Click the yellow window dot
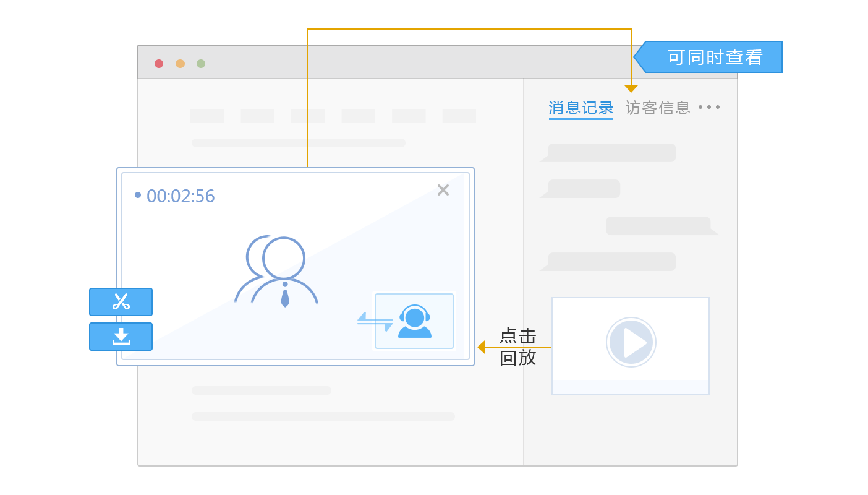Image resolution: width=868 pixels, height=495 pixels. (x=180, y=64)
